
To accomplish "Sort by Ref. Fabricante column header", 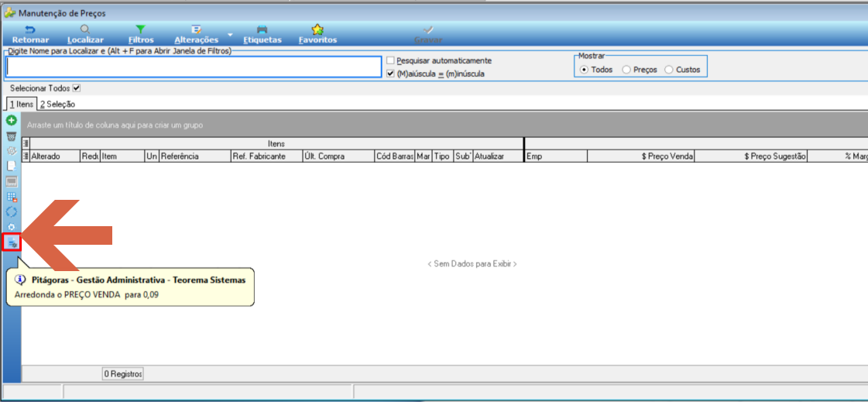I will coord(266,156).
